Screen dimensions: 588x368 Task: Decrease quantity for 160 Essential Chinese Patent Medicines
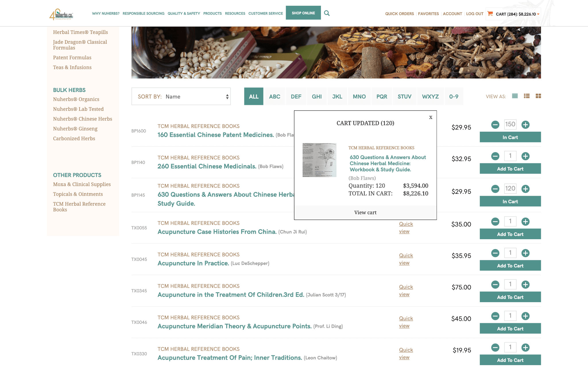point(495,124)
